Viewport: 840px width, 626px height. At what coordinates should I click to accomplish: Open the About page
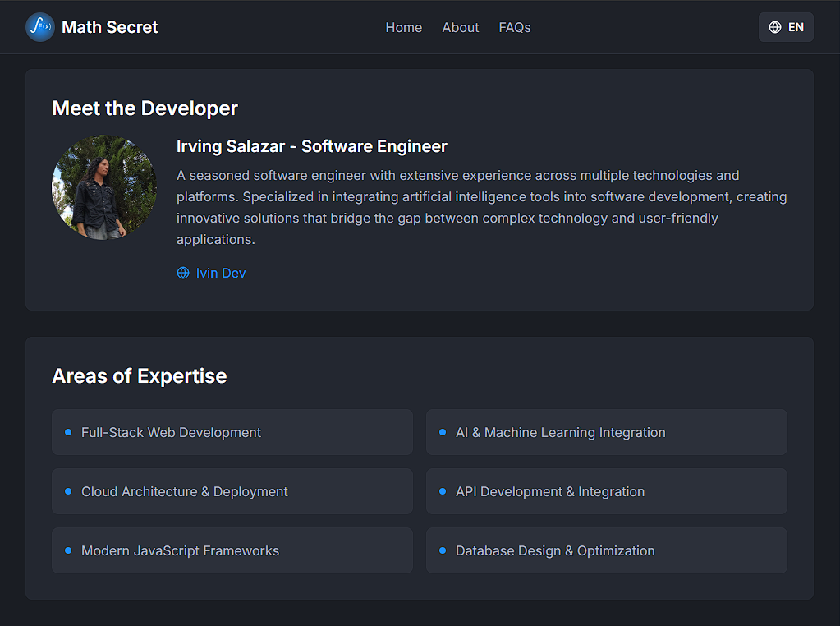[460, 27]
